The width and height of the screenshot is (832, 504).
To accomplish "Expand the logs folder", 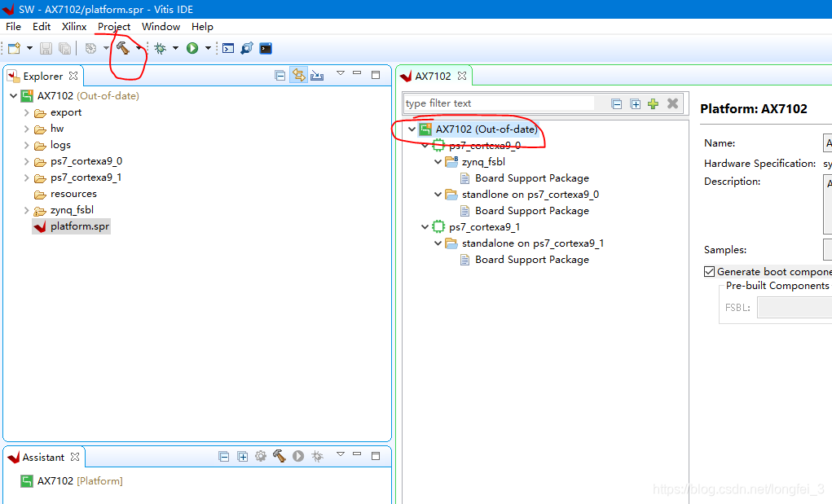I will [x=26, y=145].
